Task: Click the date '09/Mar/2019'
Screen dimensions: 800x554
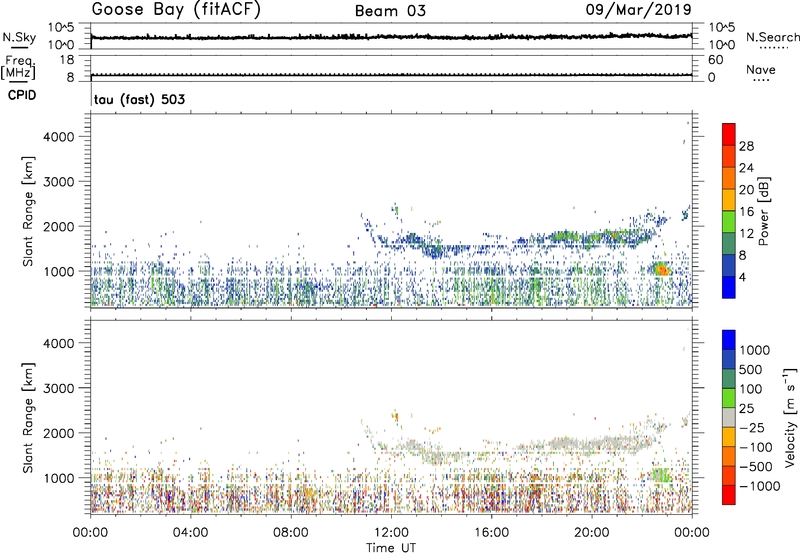Action: (x=638, y=10)
